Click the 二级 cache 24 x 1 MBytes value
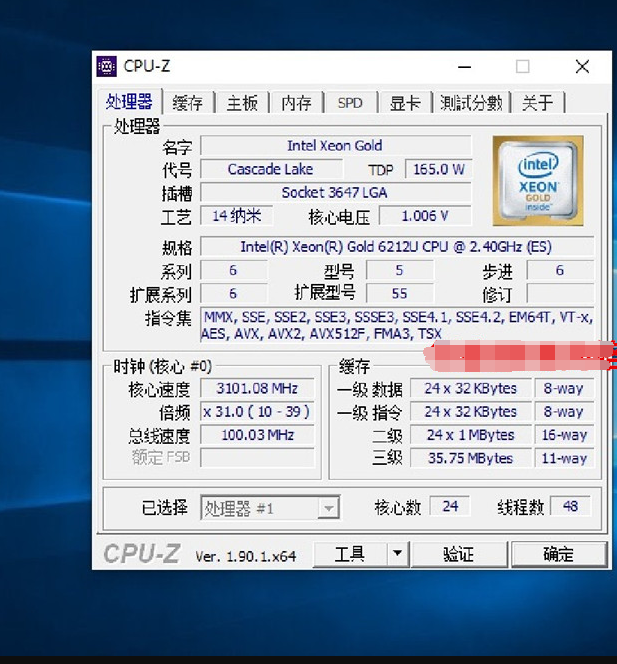This screenshot has height=664, width=617. click(471, 435)
